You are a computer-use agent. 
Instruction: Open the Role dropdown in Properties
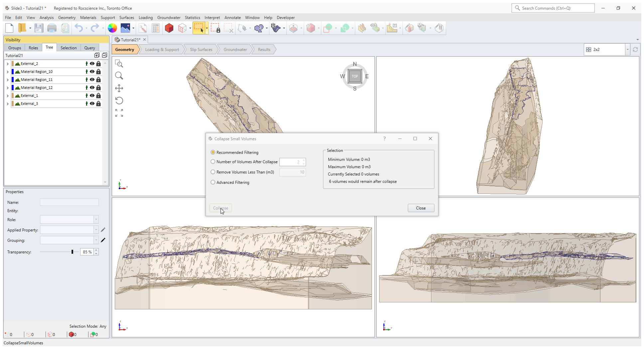click(x=96, y=219)
